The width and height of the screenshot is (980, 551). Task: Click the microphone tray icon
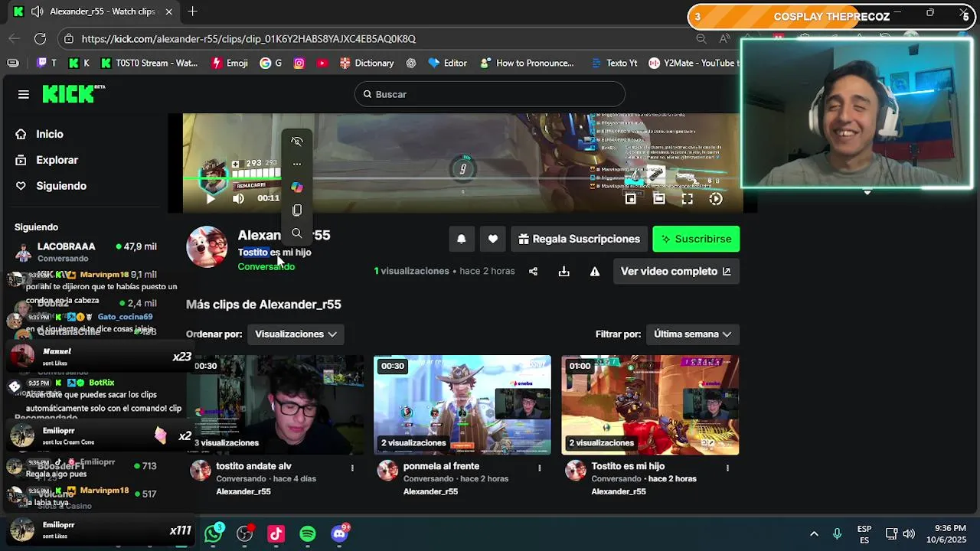[837, 533]
